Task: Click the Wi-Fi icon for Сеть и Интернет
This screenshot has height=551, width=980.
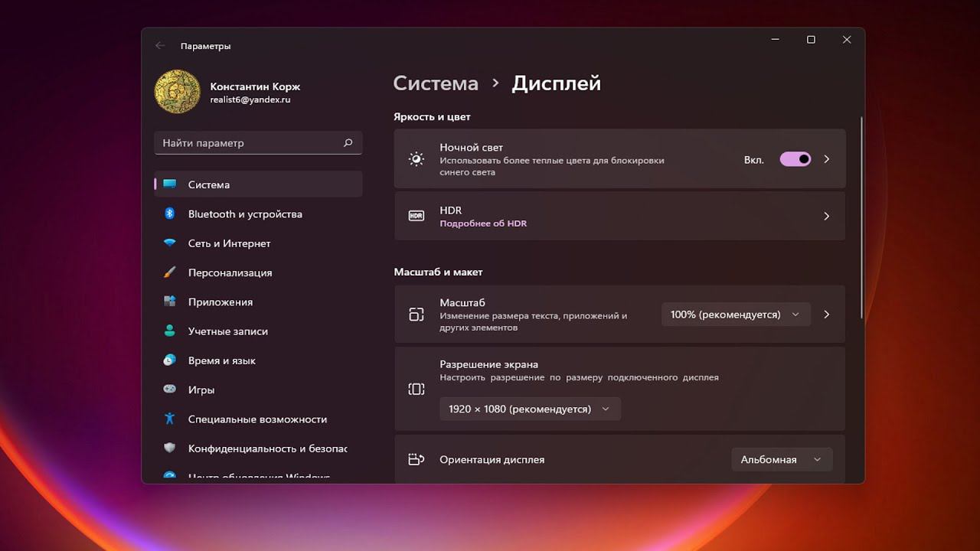Action: coord(170,243)
